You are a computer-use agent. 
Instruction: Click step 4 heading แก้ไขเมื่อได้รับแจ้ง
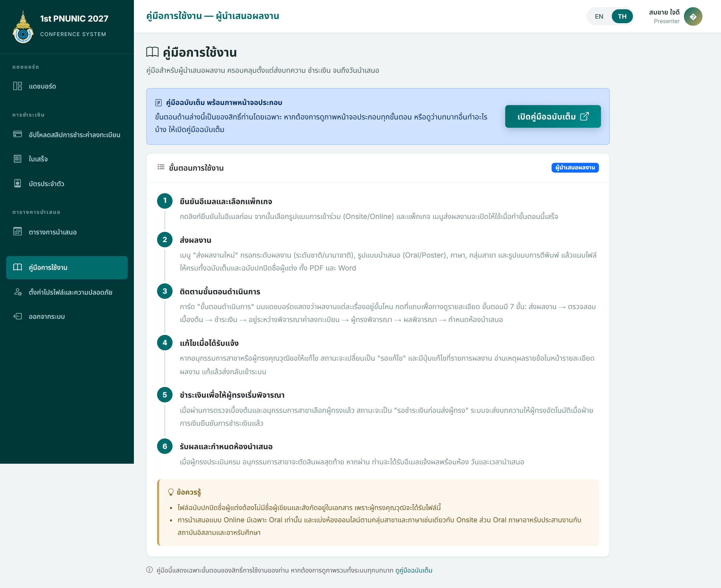tap(209, 343)
